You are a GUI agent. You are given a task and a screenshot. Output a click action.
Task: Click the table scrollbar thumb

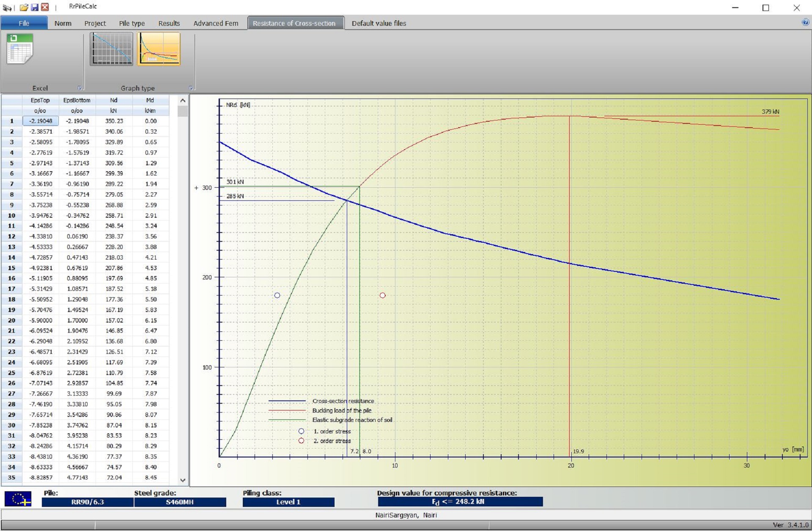[x=183, y=111]
